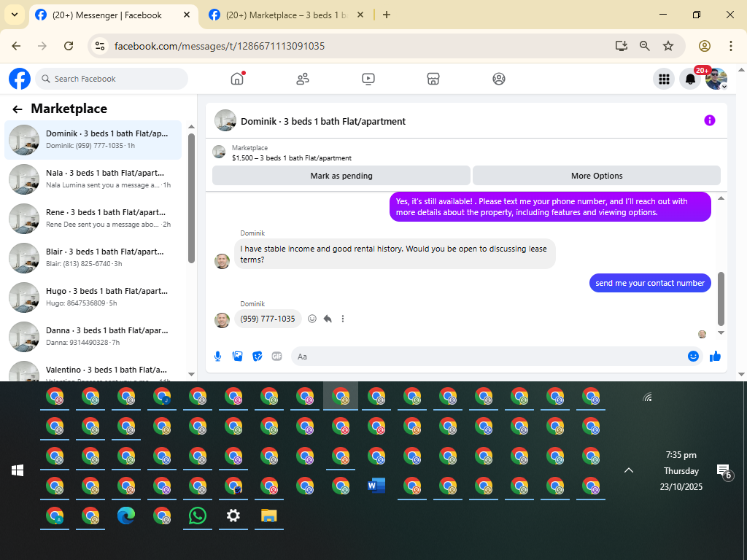Open the taskbar clock showing 7:35 pm
747x560 pixels.
[681, 470]
